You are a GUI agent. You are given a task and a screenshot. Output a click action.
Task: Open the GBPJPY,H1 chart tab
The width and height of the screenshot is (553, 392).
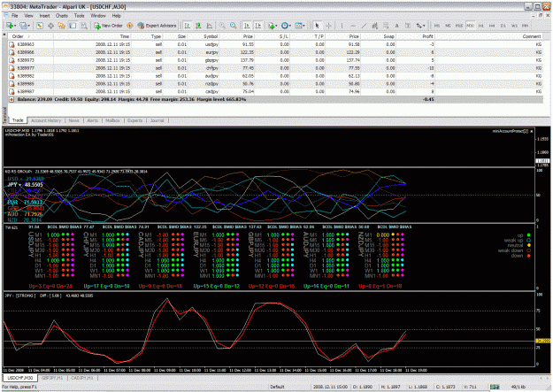(52, 378)
